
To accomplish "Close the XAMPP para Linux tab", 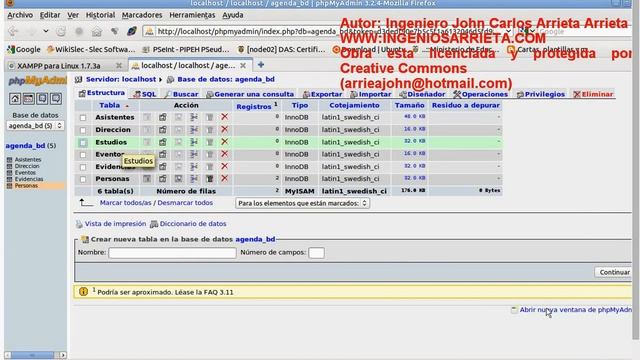I will 119,65.
